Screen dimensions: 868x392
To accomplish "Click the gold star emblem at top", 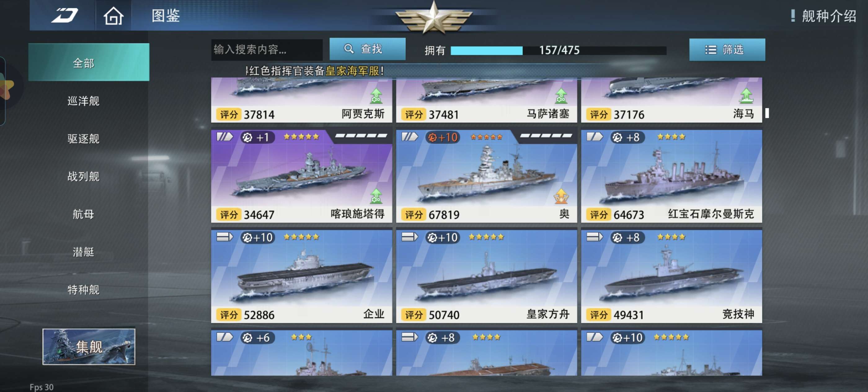I will [434, 17].
